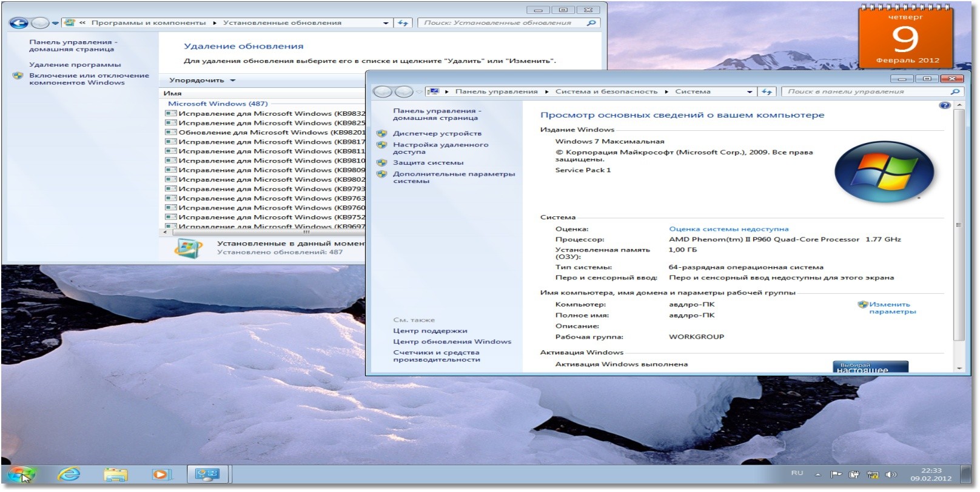Expand address history dropdown in System window
This screenshot has width=980, height=492.
pos(750,92)
